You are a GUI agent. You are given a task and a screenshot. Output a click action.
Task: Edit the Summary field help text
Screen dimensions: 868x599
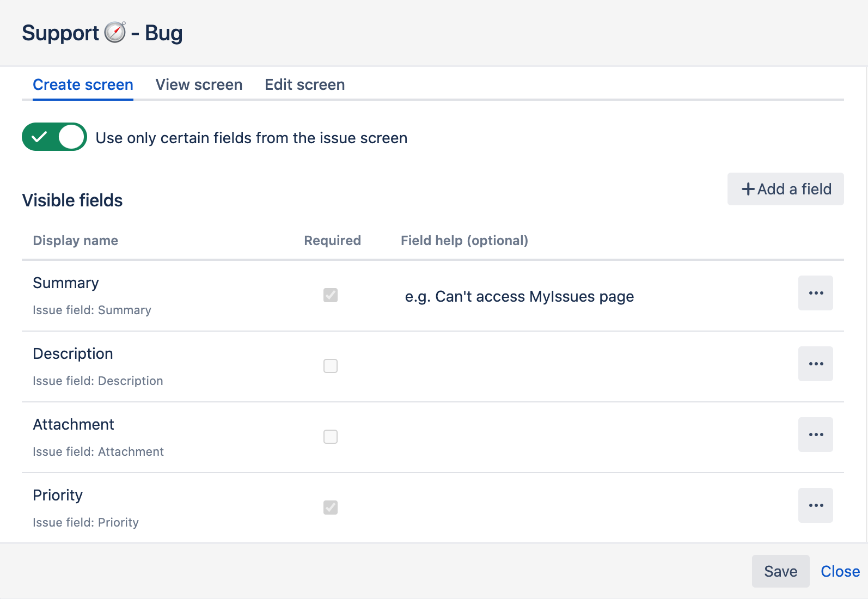(x=519, y=297)
